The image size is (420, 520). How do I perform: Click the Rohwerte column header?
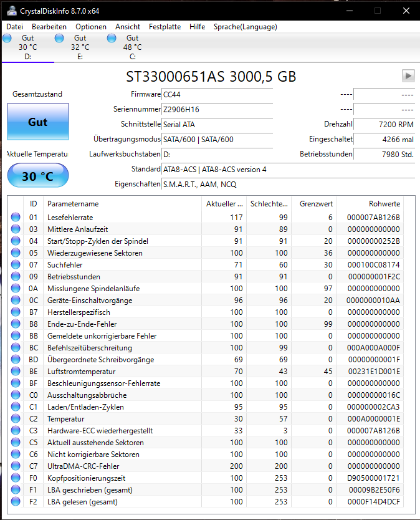tap(370, 204)
